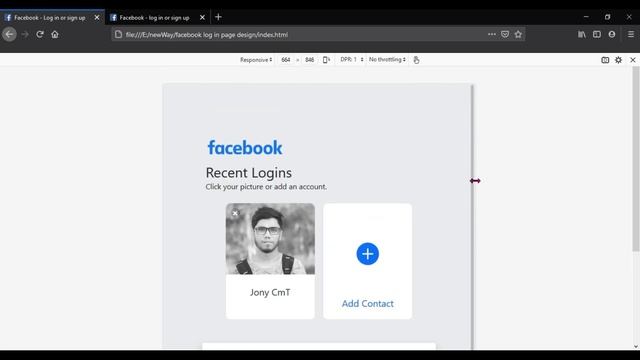The height and width of the screenshot is (360, 640).
Task: Click the blue plus Add Contact icon
Action: 367,254
